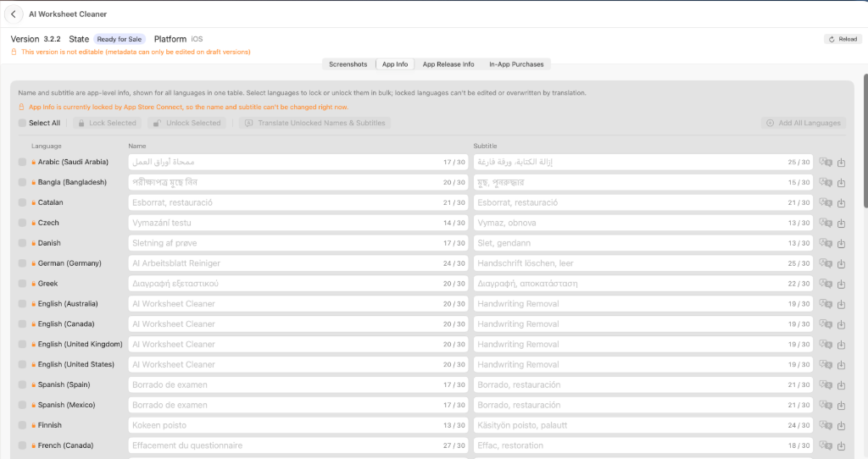The image size is (868, 459).
Task: Click download icon for English (Canada)
Action: (x=842, y=324)
